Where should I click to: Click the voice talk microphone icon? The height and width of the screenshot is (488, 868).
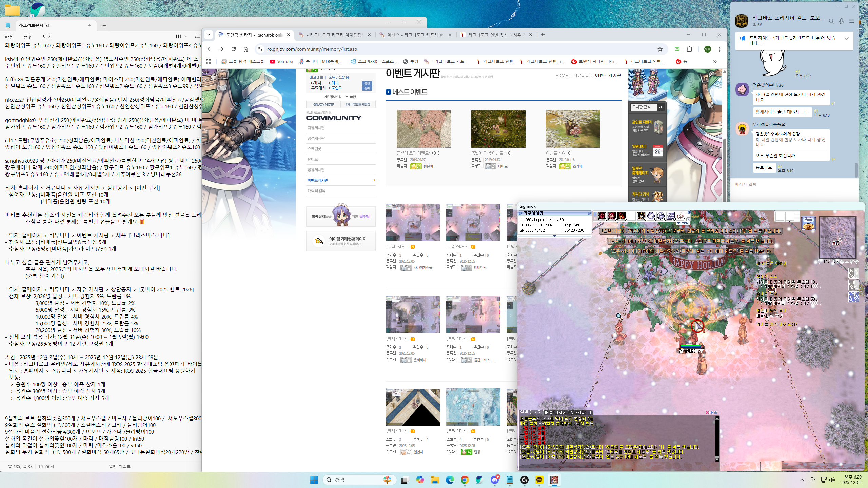(x=841, y=21)
